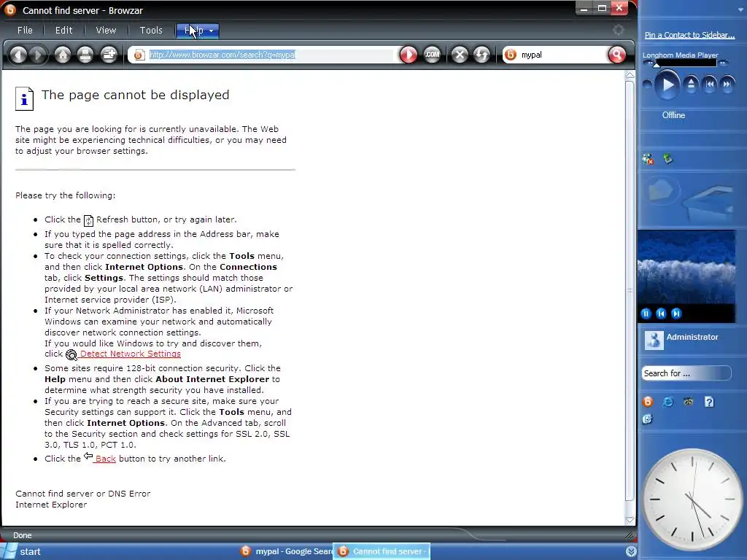Select the Cannot find server taskbar button

pyautogui.click(x=382, y=551)
